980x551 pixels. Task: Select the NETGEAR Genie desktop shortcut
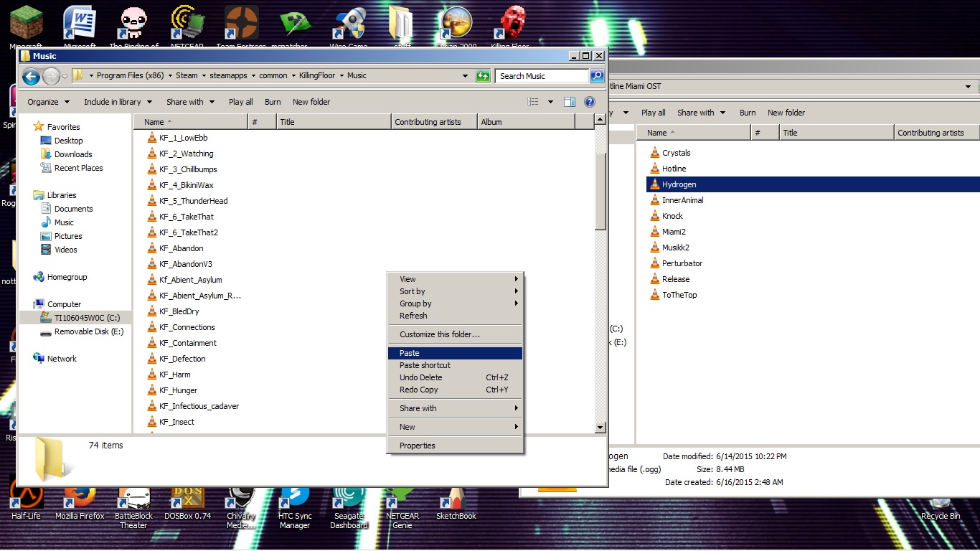pos(402,505)
